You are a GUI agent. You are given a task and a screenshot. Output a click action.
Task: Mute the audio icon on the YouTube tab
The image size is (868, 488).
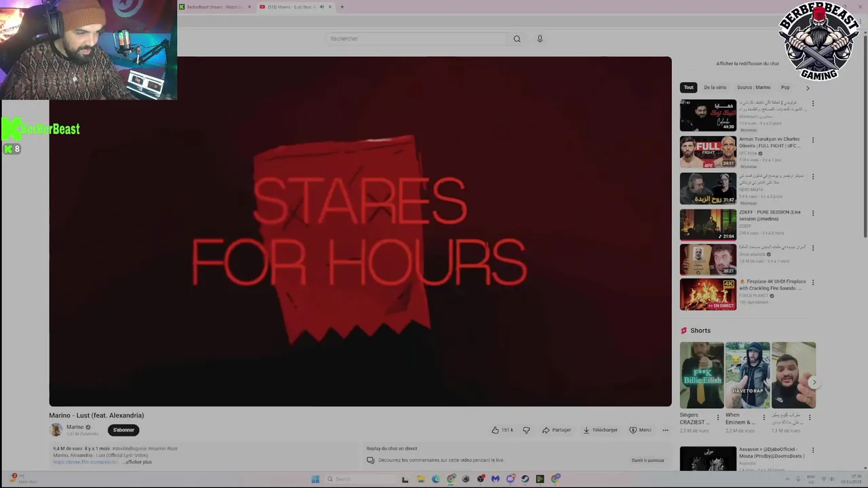[321, 7]
